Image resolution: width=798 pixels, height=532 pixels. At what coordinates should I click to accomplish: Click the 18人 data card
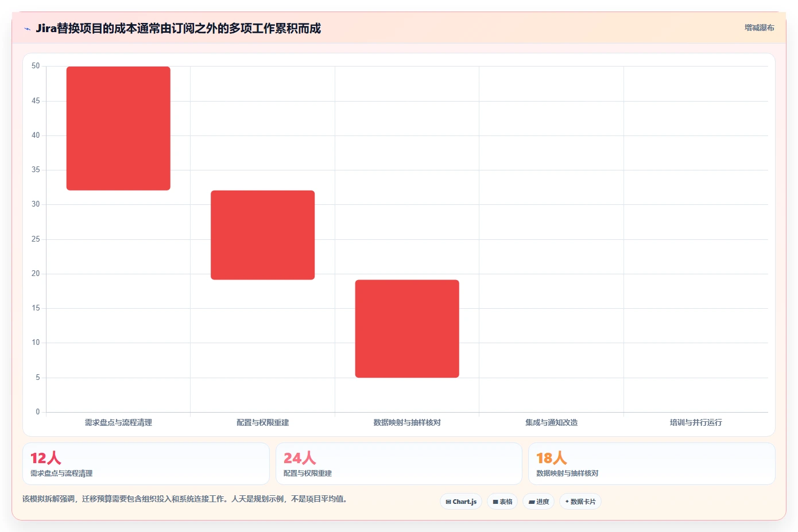652,464
